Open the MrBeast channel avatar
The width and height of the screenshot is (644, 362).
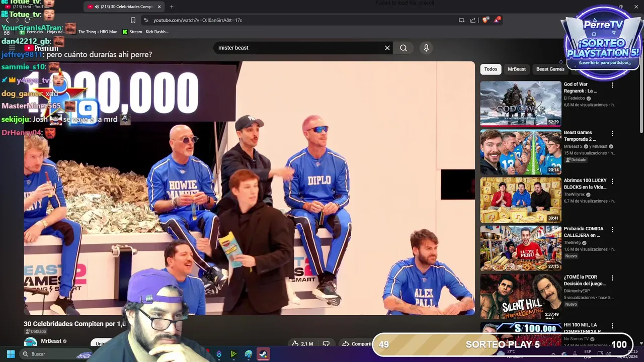(30, 343)
